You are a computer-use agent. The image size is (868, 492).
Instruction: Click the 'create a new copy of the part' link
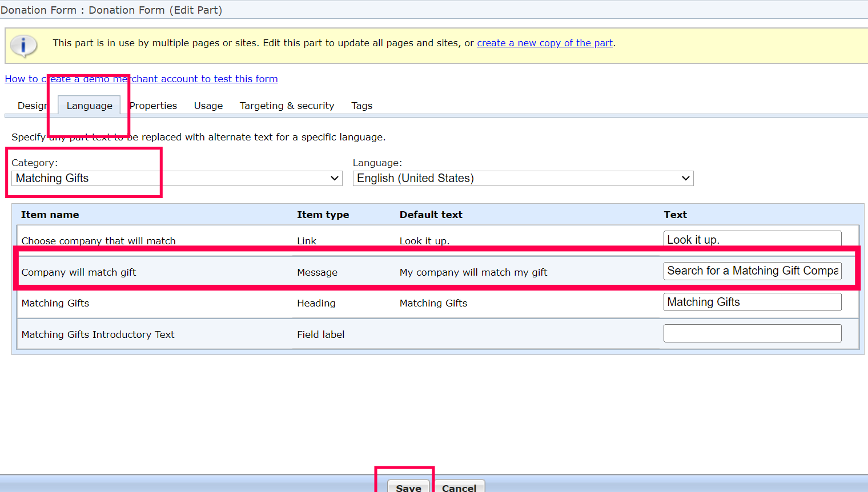pyautogui.click(x=545, y=43)
